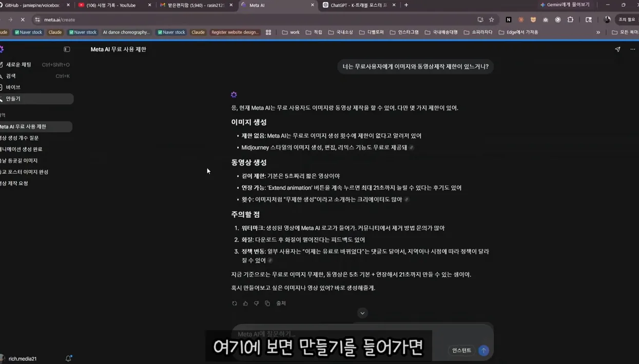Send the message with the arrow button

(x=483, y=350)
